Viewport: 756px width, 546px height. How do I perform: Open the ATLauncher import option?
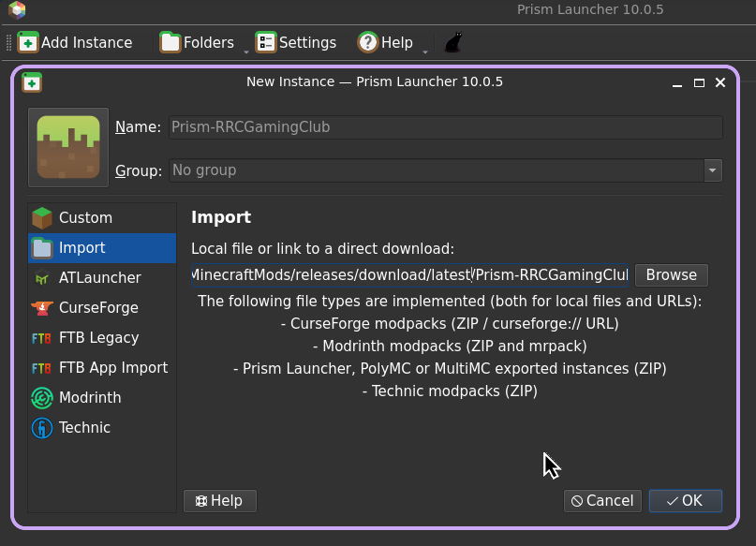[x=101, y=277]
